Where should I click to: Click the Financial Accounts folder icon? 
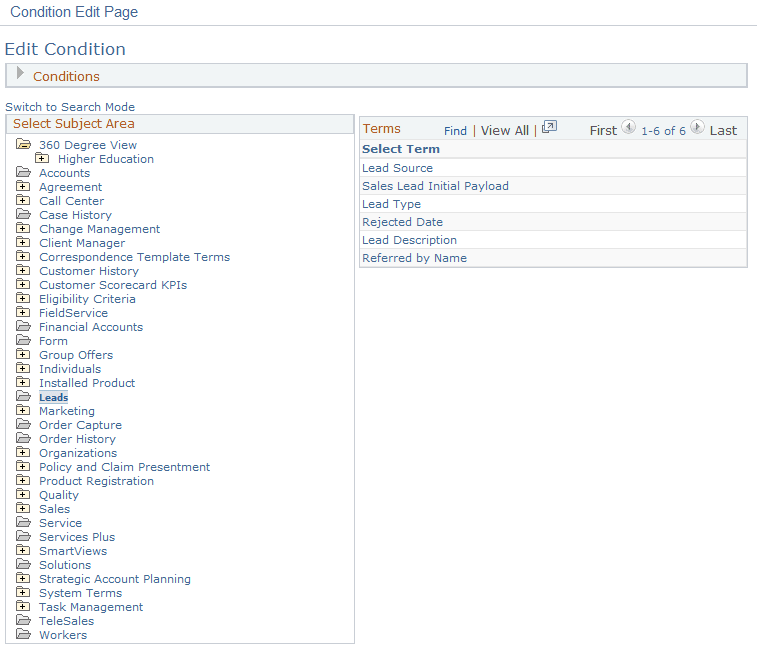click(23, 326)
